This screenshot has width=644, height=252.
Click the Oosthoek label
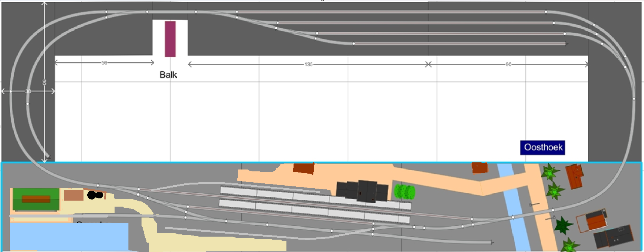pyautogui.click(x=543, y=147)
